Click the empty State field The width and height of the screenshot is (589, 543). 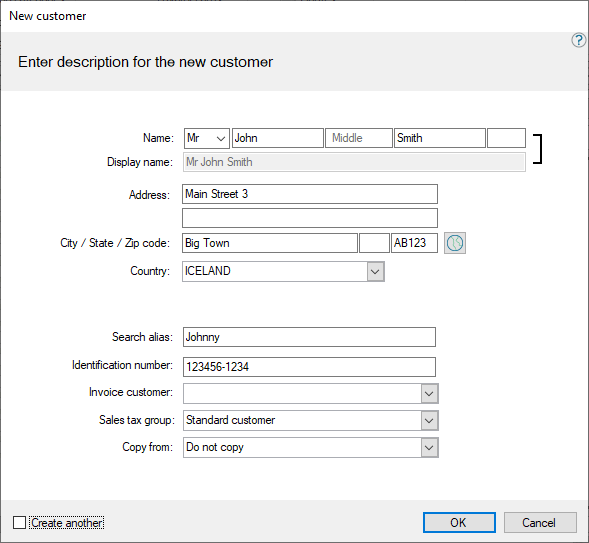pos(374,243)
